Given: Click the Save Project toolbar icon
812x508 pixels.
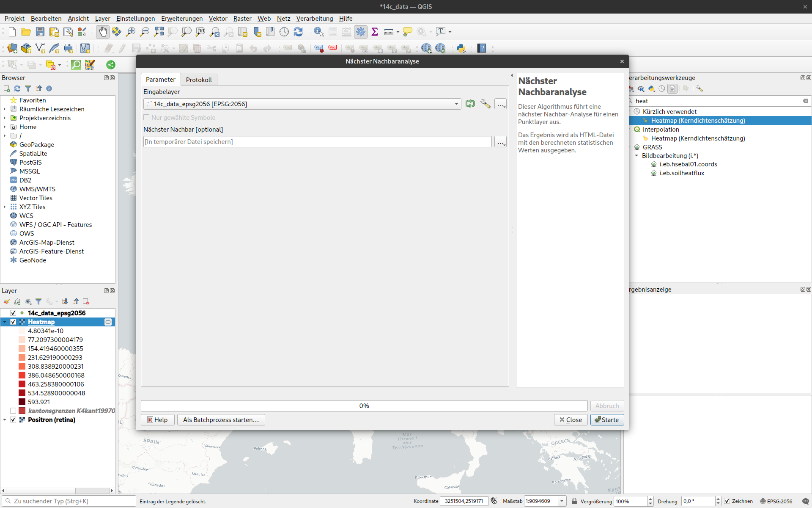Looking at the screenshot, I should pyautogui.click(x=40, y=32).
